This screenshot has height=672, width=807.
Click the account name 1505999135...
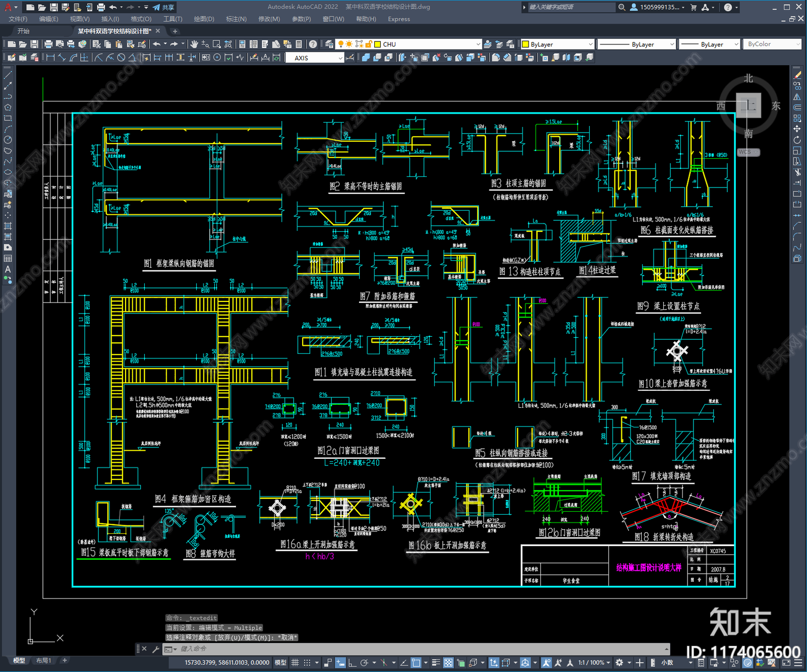tap(660, 7)
